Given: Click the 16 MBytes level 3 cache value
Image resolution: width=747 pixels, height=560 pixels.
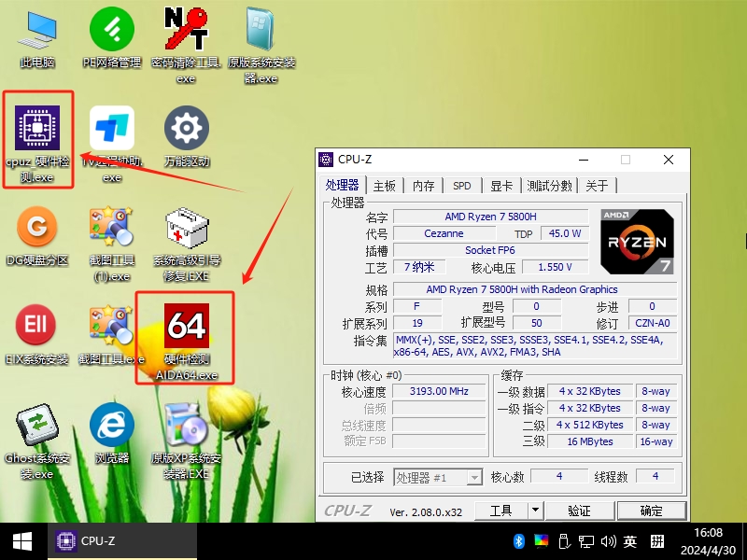Looking at the screenshot, I should click(590, 441).
